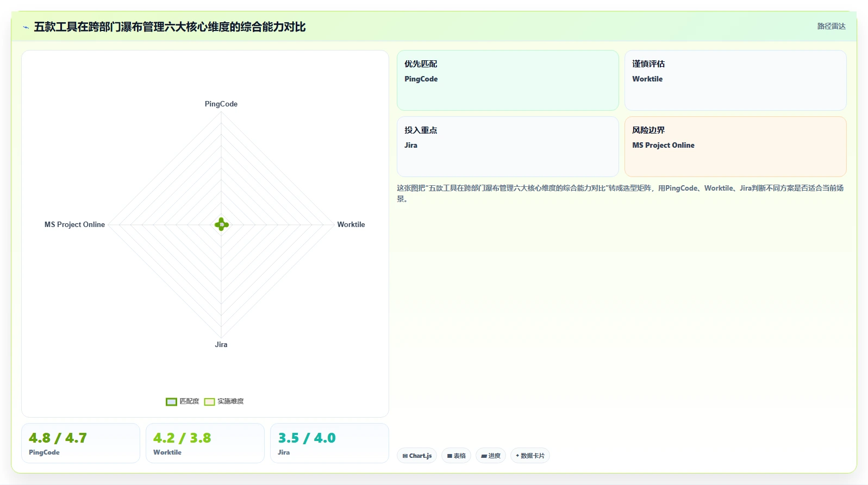Click the small icon before the chart title
This screenshot has height=485, width=868.
coord(26,27)
